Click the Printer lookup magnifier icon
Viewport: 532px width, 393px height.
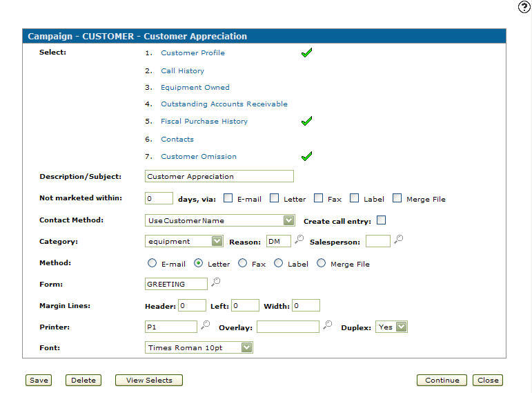pos(205,325)
